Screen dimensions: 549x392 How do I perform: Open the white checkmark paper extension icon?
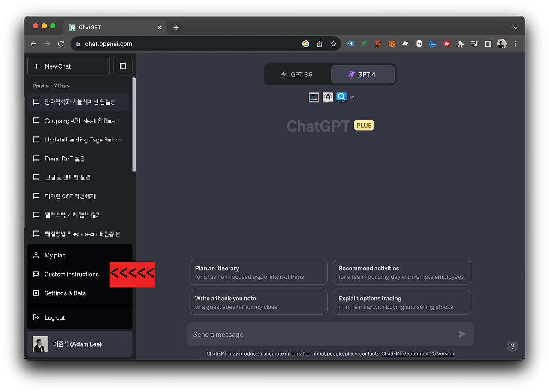[x=405, y=44]
